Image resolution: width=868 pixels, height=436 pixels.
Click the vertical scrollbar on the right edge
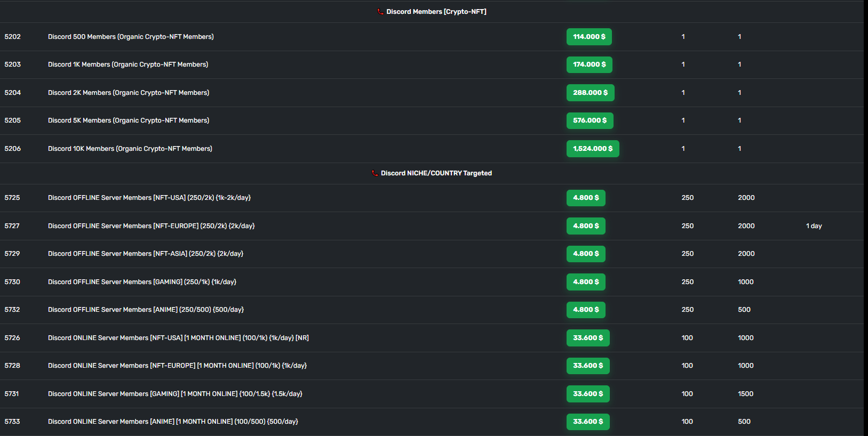tap(866, 218)
